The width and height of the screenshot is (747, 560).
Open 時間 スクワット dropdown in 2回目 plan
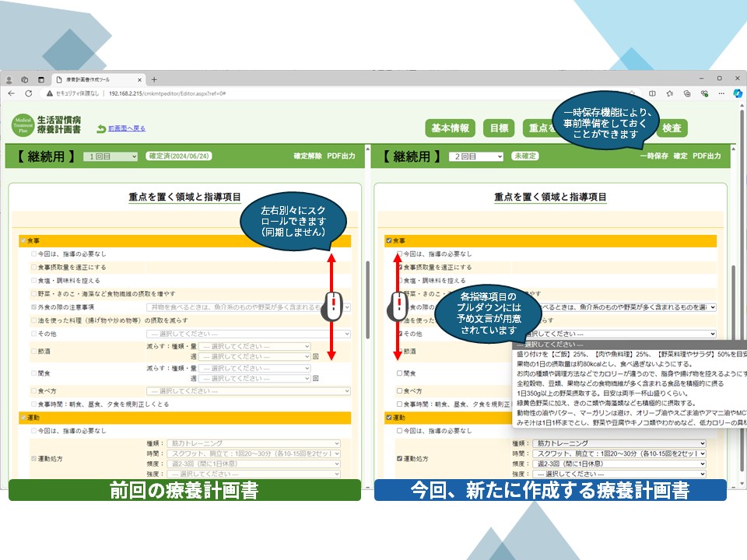click(619, 453)
